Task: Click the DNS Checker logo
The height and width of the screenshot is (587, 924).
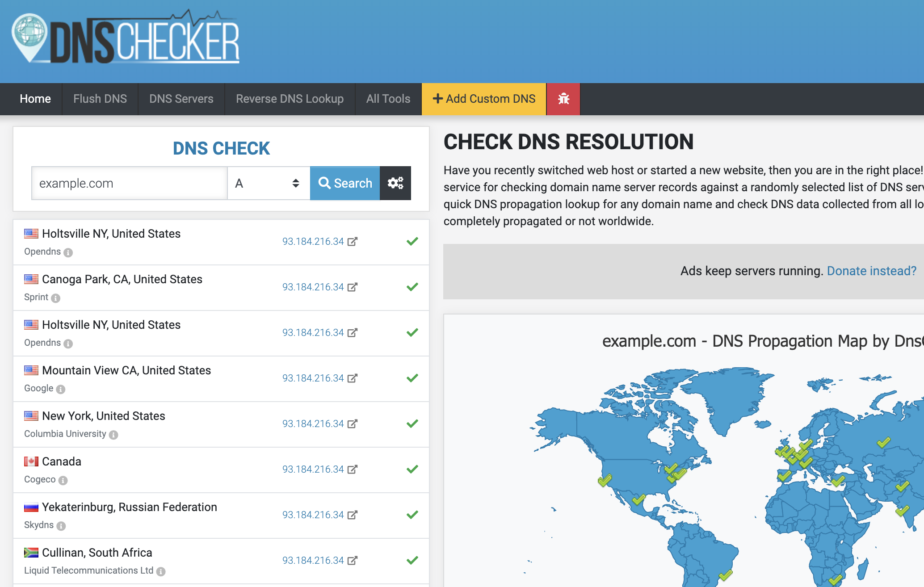Action: pos(126,38)
